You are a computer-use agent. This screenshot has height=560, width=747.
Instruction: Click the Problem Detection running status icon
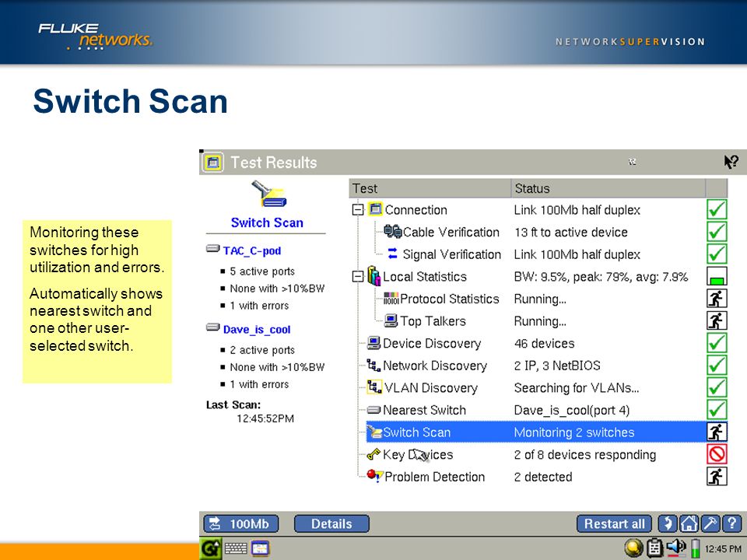tap(717, 476)
